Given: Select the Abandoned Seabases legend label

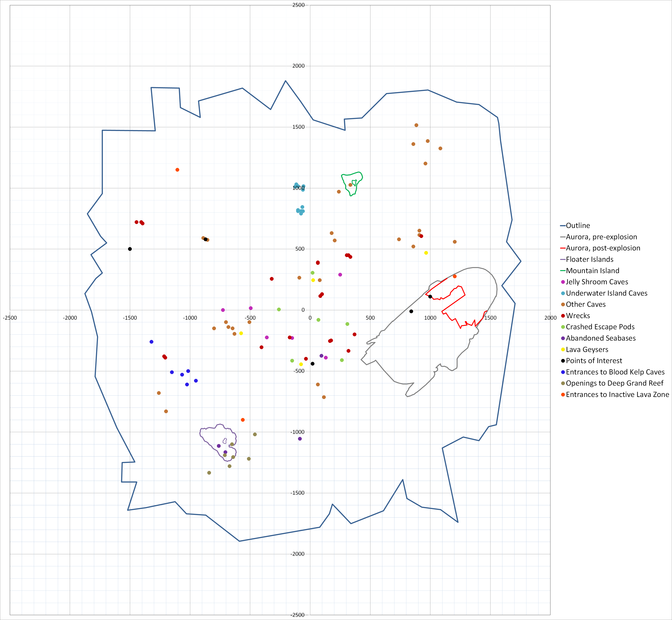Looking at the screenshot, I should 601,338.
